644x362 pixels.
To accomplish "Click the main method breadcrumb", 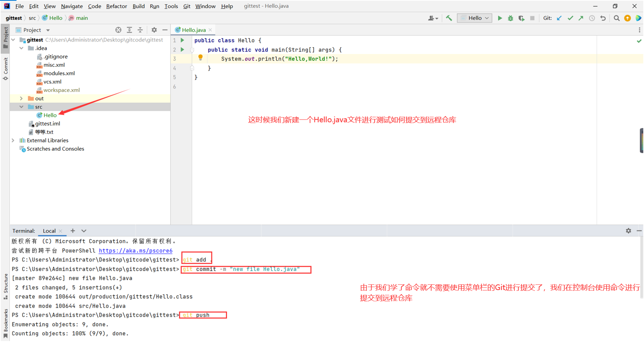I will coord(78,18).
